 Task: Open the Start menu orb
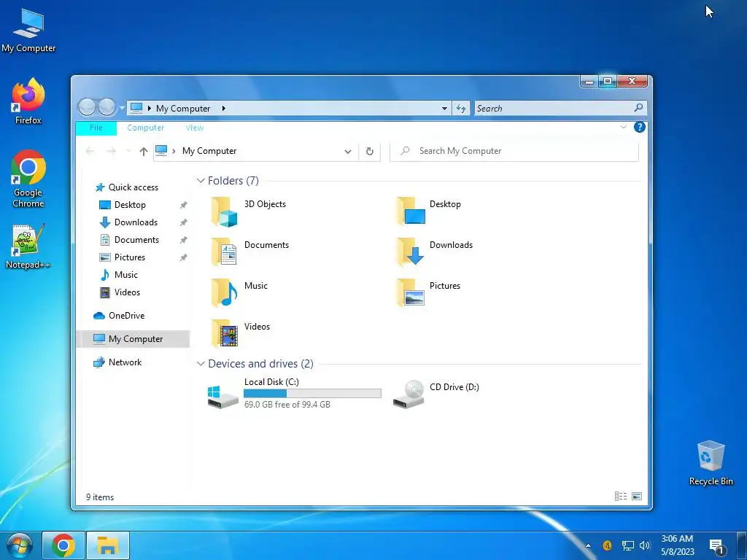18,545
